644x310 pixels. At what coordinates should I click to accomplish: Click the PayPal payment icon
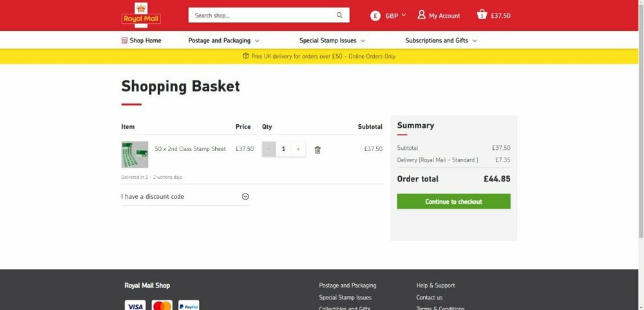(x=188, y=305)
